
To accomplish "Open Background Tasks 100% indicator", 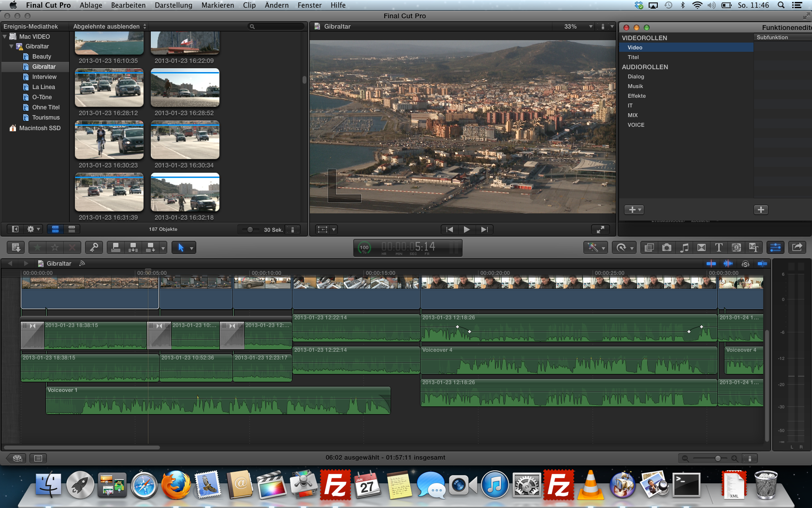I will point(364,248).
